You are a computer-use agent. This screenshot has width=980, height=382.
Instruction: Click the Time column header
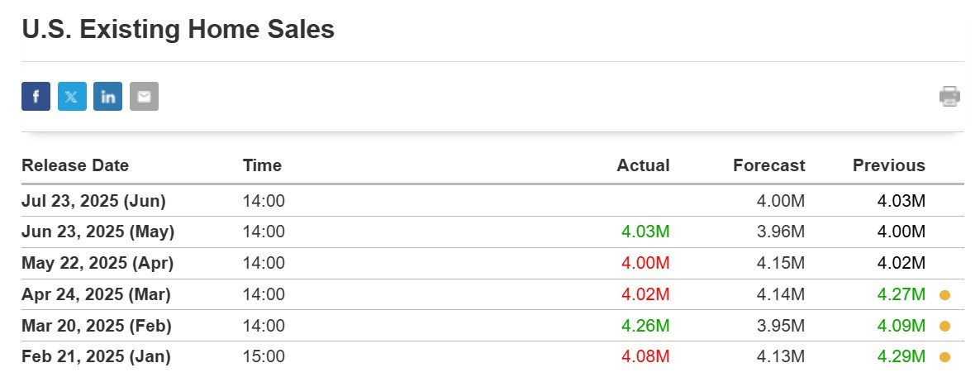pyautogui.click(x=263, y=165)
